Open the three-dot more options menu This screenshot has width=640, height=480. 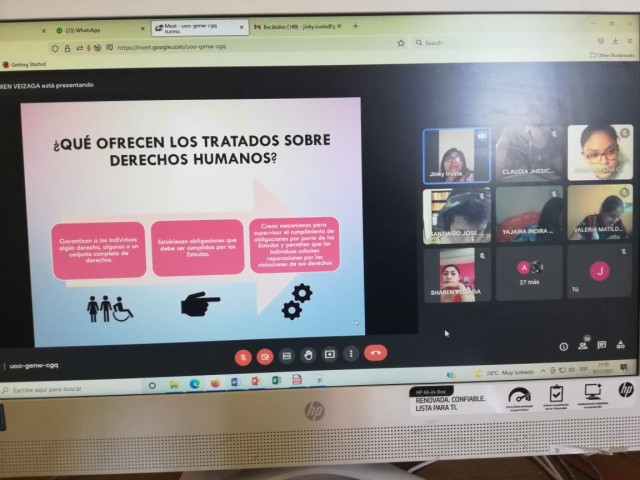tap(351, 353)
